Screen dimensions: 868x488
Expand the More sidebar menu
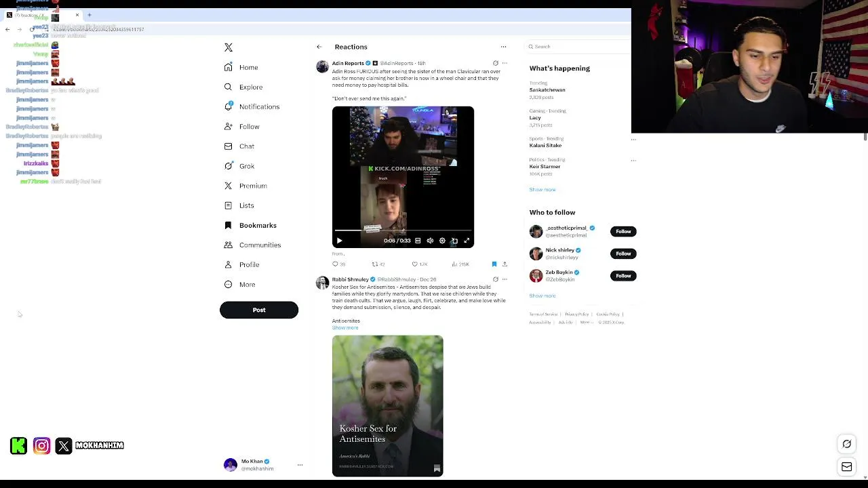[x=240, y=284]
